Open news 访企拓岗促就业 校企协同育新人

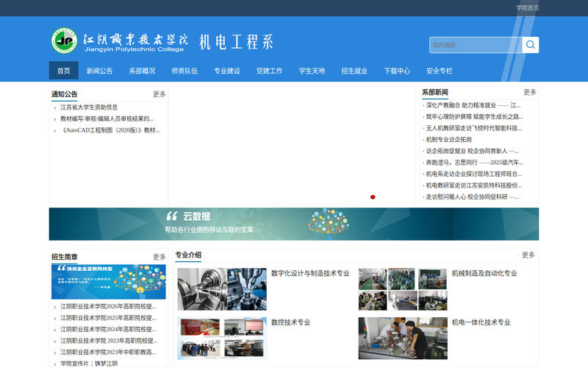(473, 151)
